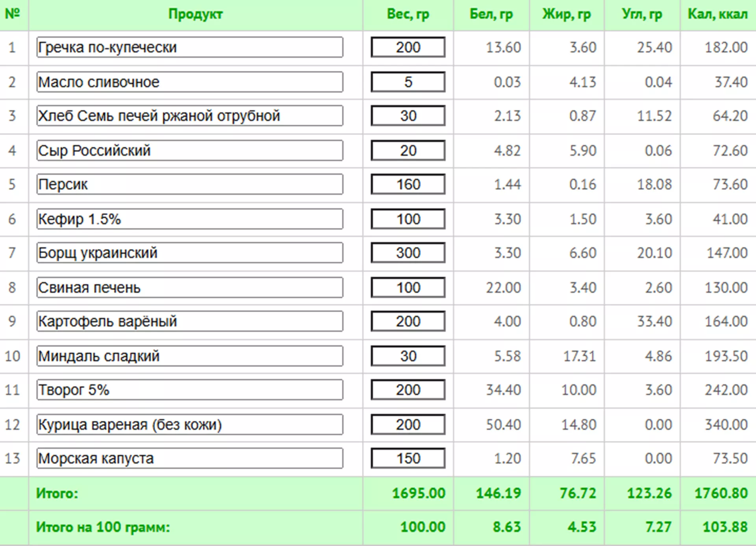Select the 'Творог 5%' product field
Image resolution: width=756 pixels, height=546 pixels.
189,390
